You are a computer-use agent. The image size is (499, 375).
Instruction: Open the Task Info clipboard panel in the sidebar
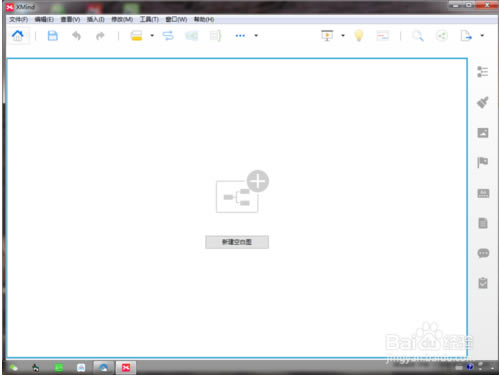(483, 283)
